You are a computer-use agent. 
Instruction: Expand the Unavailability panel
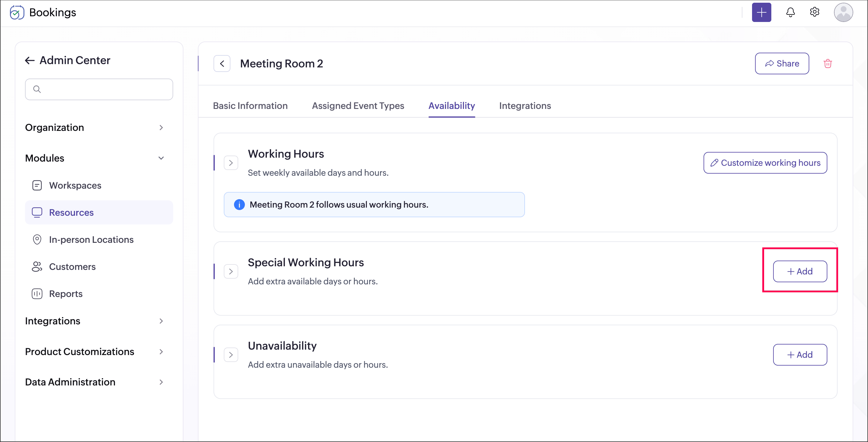point(231,355)
